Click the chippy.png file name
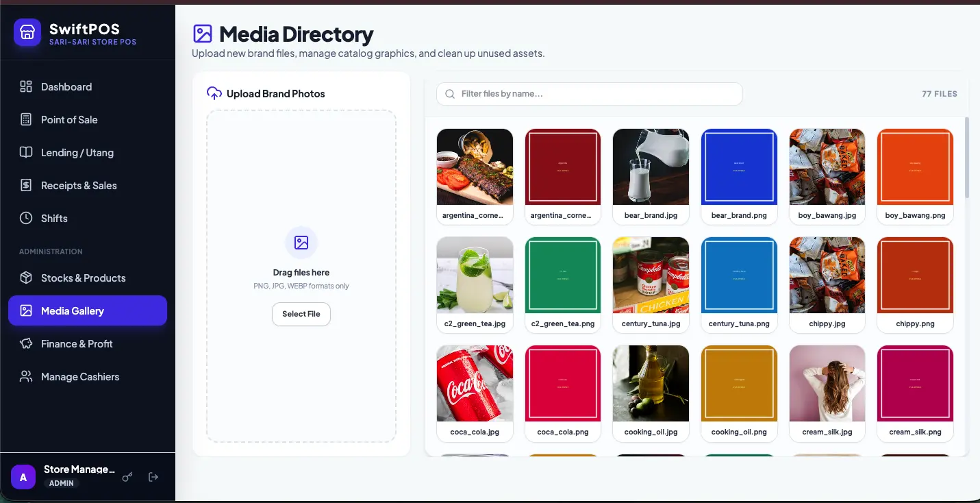The width and height of the screenshot is (980, 503). point(915,323)
